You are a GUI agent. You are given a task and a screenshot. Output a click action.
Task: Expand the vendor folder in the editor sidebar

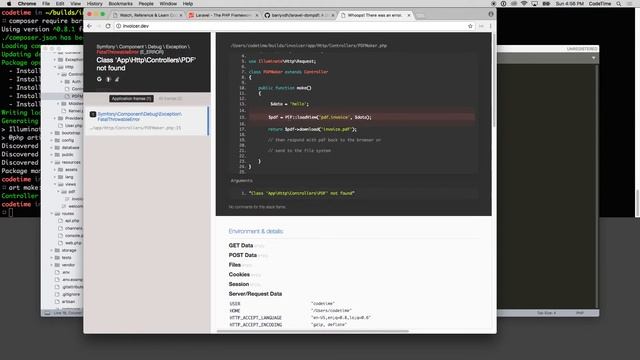click(x=52, y=265)
